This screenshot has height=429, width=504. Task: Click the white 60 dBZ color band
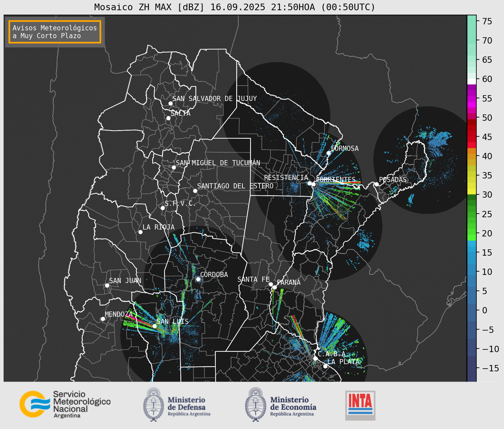pyautogui.click(x=472, y=81)
